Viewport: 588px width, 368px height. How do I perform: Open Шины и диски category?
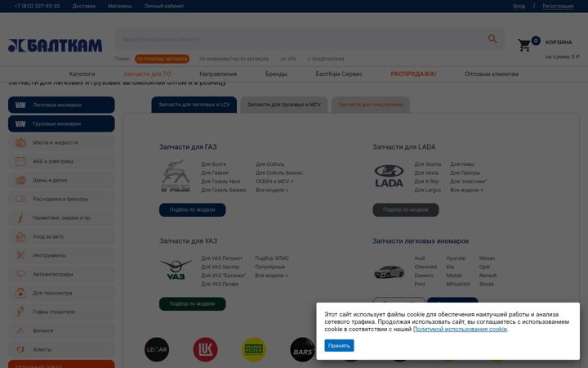[61, 180]
